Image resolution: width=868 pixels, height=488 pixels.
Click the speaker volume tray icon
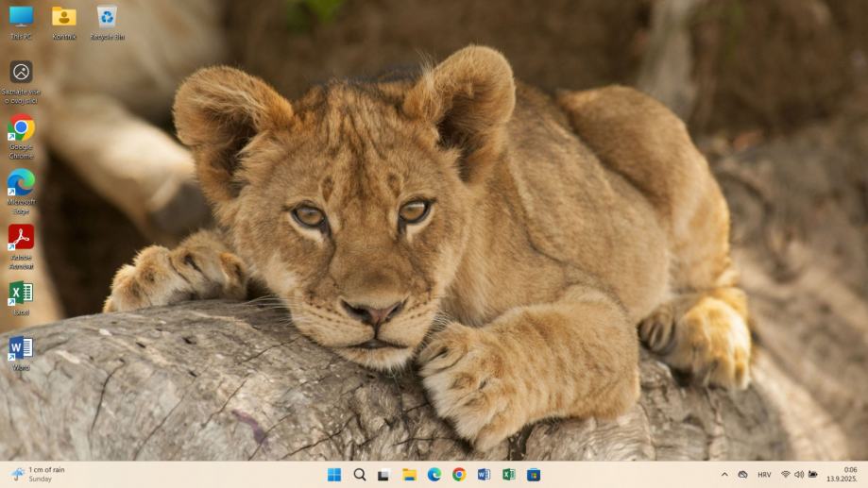[799, 475]
